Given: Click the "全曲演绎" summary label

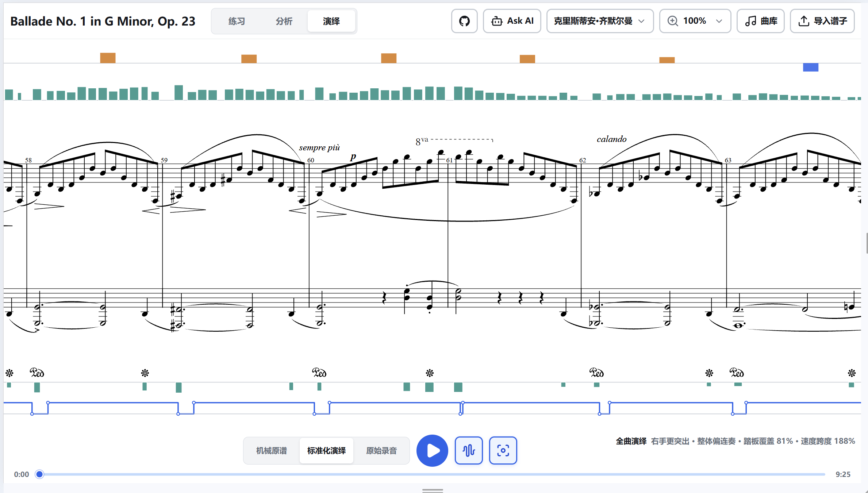Looking at the screenshot, I should coord(631,441).
